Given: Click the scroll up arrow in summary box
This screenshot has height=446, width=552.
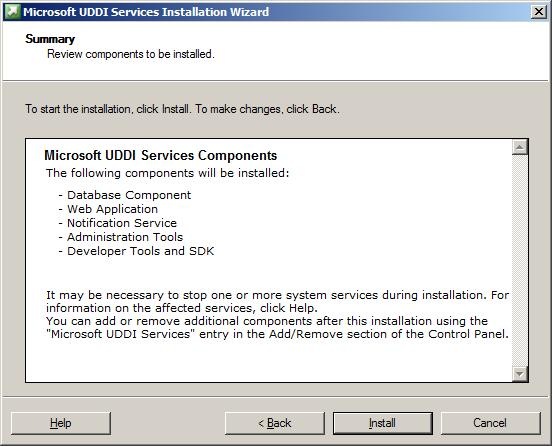Looking at the screenshot, I should pyautogui.click(x=520, y=147).
